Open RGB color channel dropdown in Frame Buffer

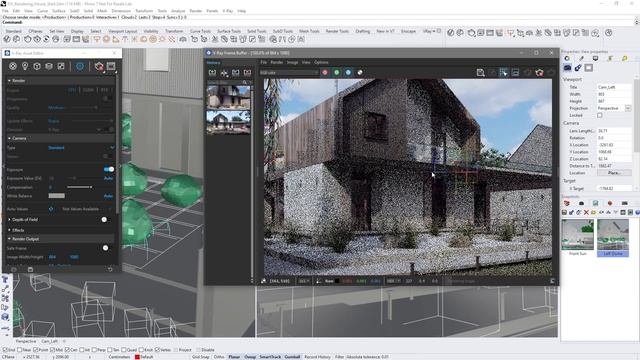289,73
